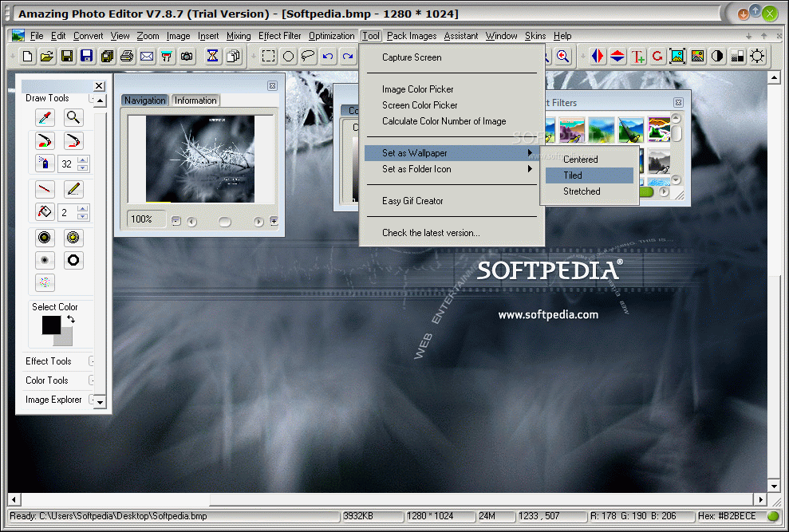The image size is (789, 532).
Task: Select Screen Color Picker menu entry
Action: pyautogui.click(x=452, y=105)
